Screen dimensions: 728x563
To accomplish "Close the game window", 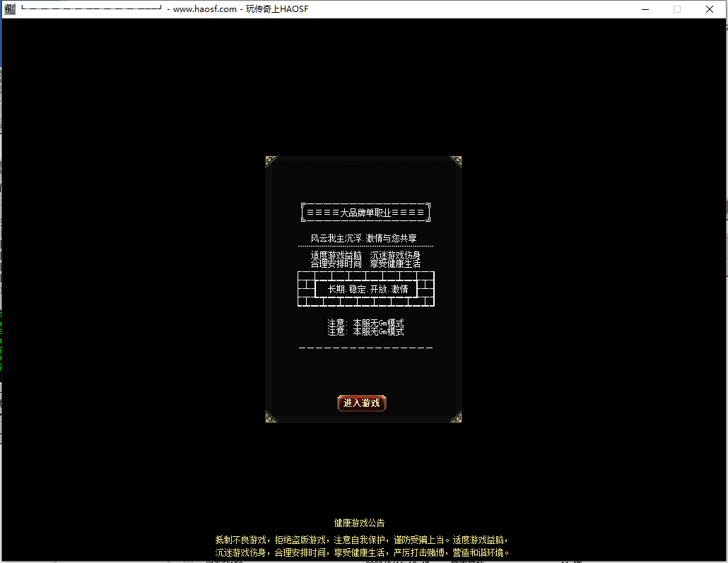I will point(710,9).
